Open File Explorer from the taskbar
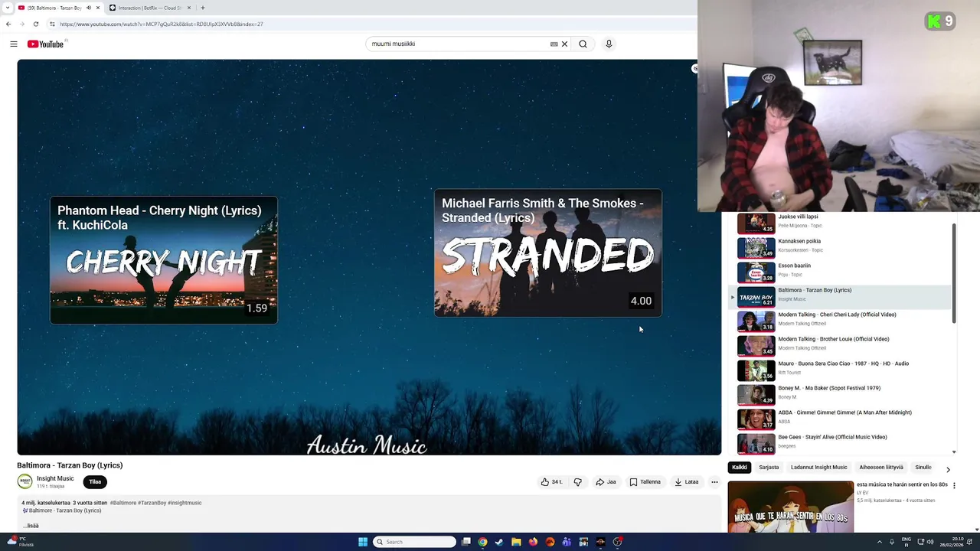980x551 pixels. [x=516, y=542]
